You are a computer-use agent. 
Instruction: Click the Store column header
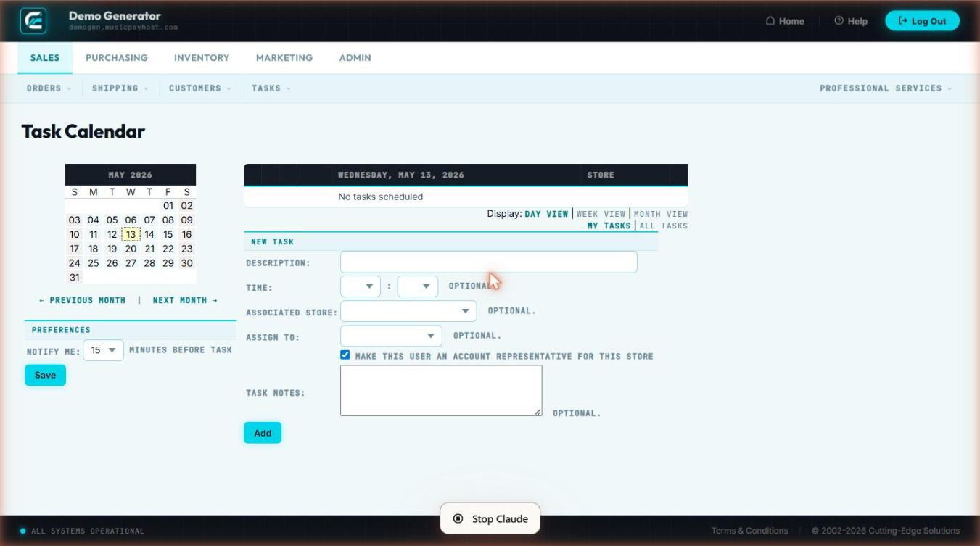coord(601,175)
